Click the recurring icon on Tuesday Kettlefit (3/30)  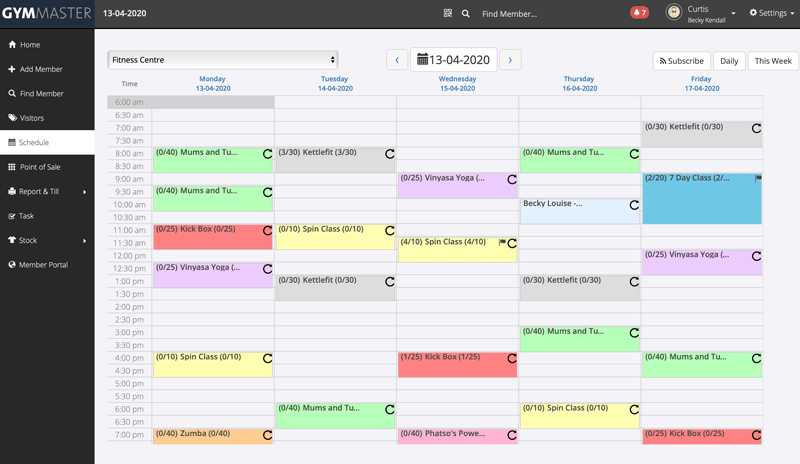389,155
